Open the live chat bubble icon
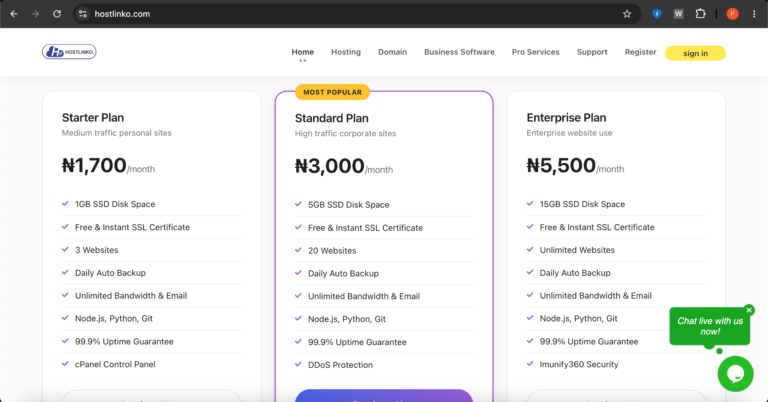768x402 pixels. click(735, 374)
